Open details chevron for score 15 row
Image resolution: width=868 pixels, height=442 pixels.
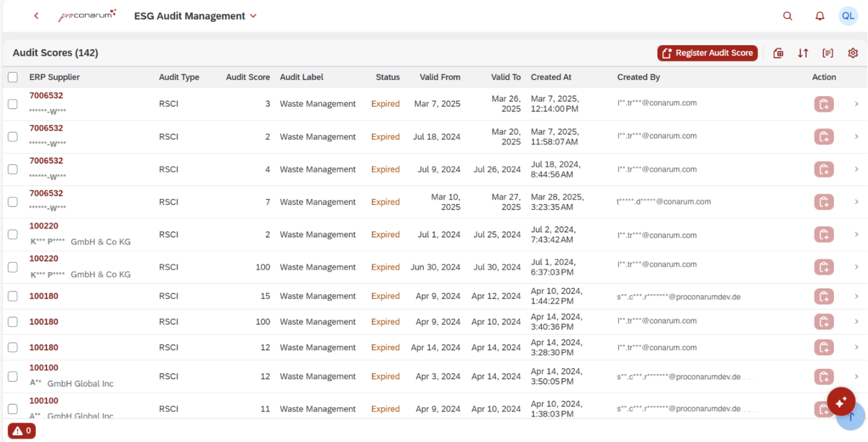856,296
